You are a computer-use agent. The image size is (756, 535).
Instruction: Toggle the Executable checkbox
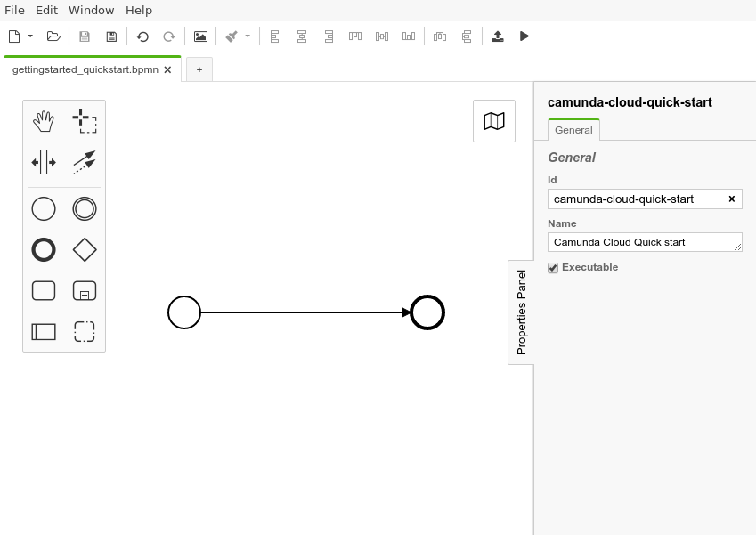coord(553,268)
